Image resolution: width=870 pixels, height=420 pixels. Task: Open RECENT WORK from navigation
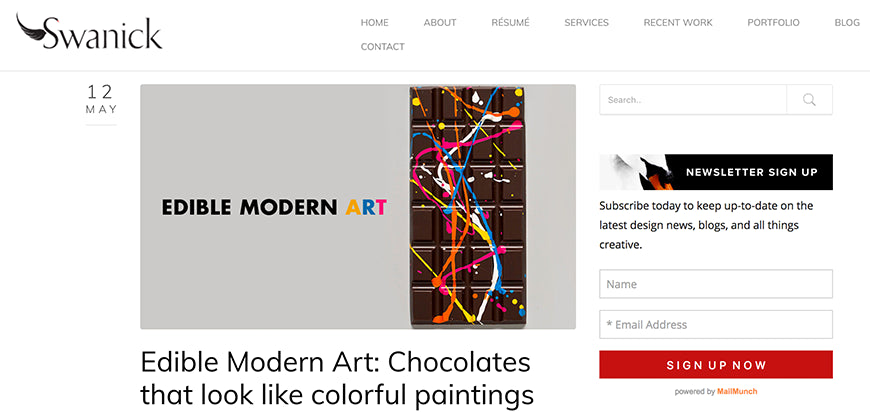coord(678,23)
